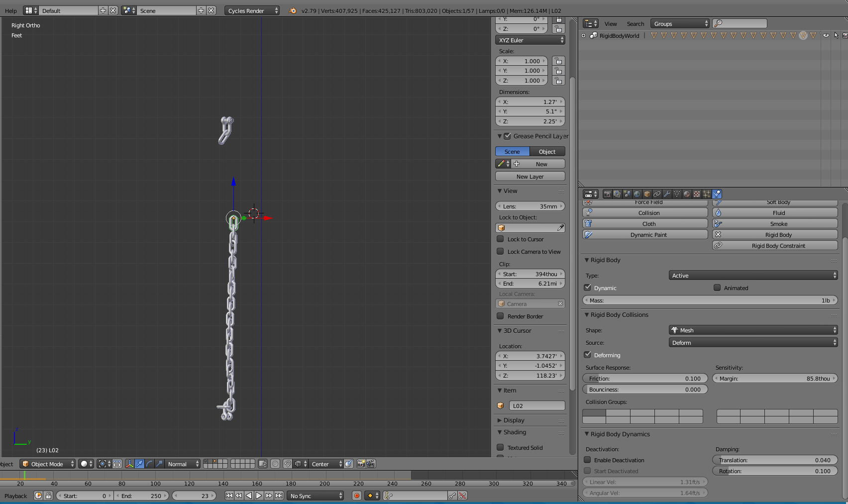Open the Material properties tab (sphere icon)

(687, 194)
